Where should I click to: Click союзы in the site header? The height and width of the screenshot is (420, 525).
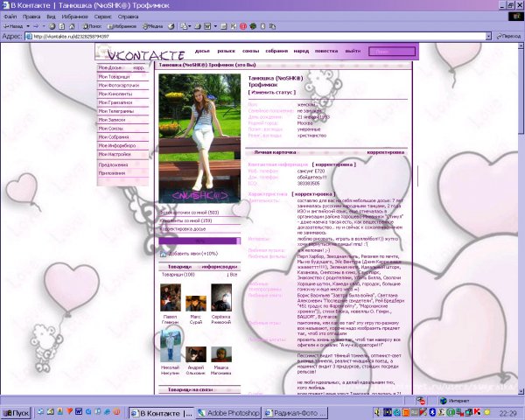tap(250, 51)
